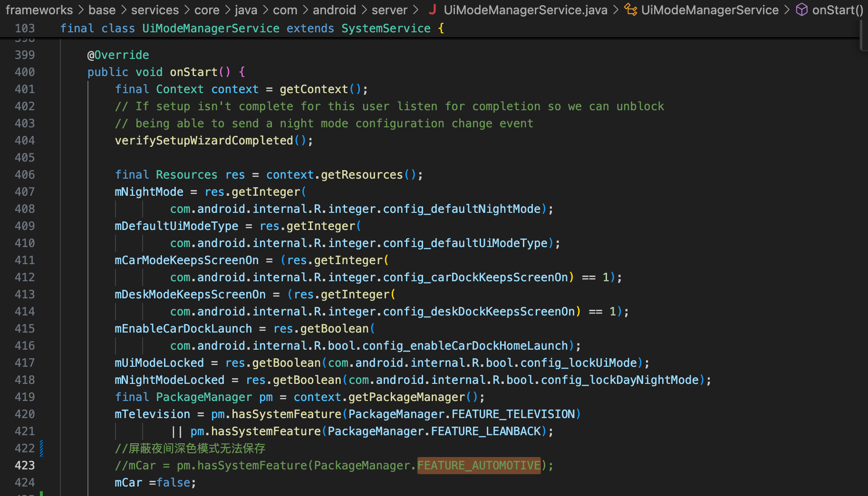Screen dimensions: 868x496
Task: Click line number 412
Action: [x=25, y=277]
